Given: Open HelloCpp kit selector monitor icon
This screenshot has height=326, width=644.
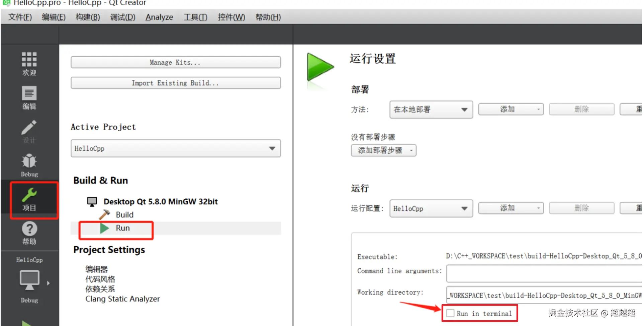Looking at the screenshot, I should point(29,280).
